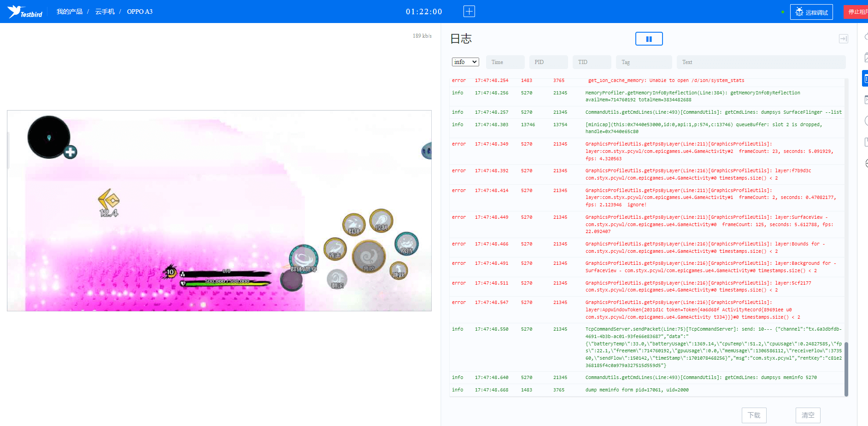Image resolution: width=868 pixels, height=426 pixels.
Task: Open the terminal icon in right sidebar
Action: (866, 99)
